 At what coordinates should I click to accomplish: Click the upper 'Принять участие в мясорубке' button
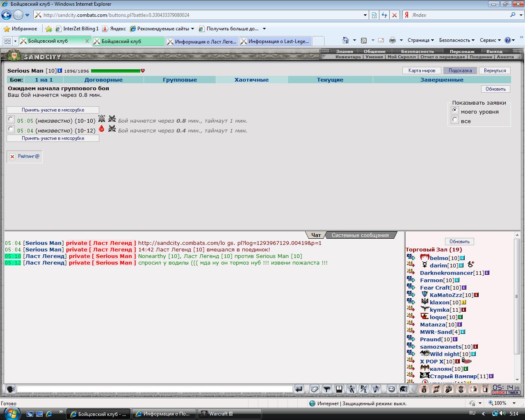tap(53, 110)
